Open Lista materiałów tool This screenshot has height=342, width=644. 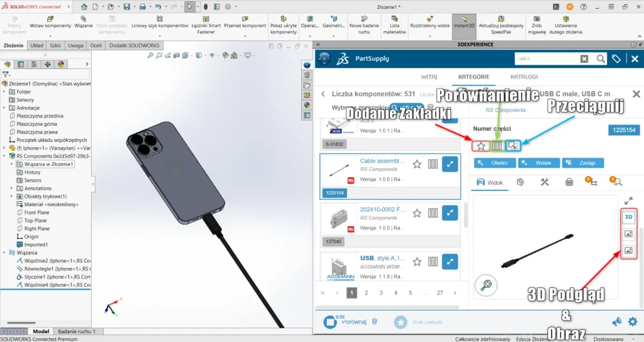point(394,19)
